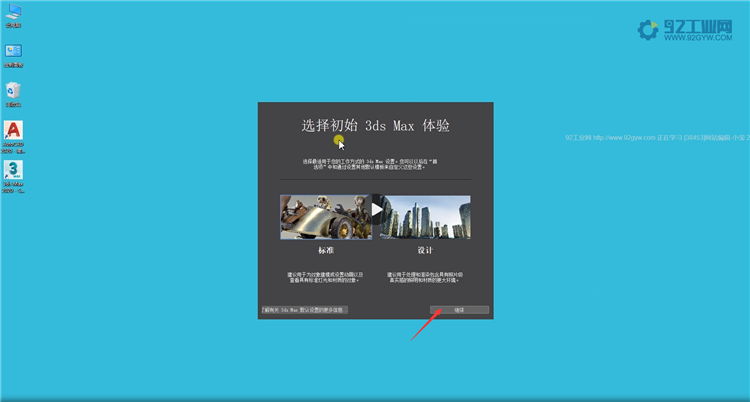This screenshot has width=750, height=402.
Task: Choose the Standard (标准) car thumbnail
Action: pyautogui.click(x=326, y=217)
